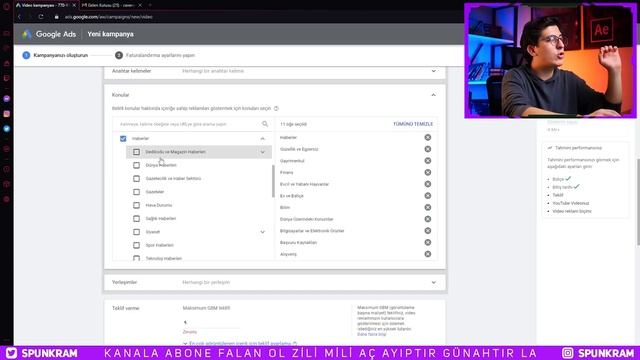This screenshot has width=640, height=360.
Task: Remove Bilgisayarlar ve Elektronik Ürünler topic
Action: [427, 231]
